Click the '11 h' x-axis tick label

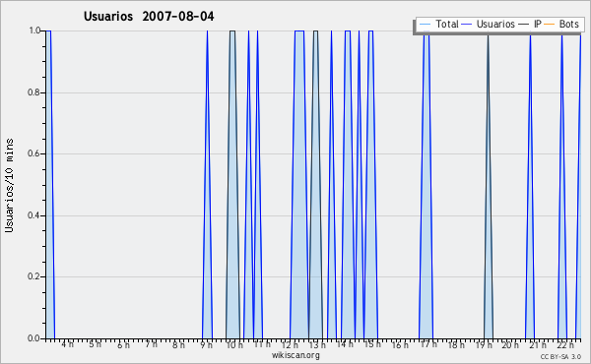coord(262,344)
